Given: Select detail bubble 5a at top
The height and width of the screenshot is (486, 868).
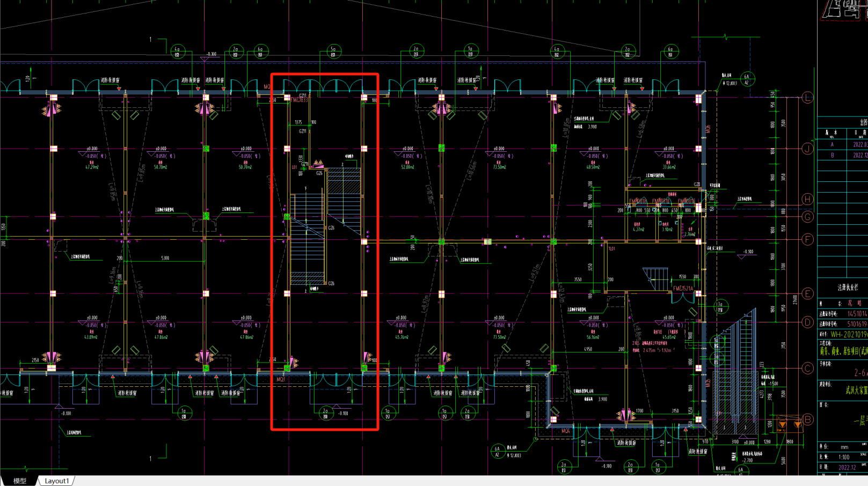Looking at the screenshot, I should (x=333, y=51).
